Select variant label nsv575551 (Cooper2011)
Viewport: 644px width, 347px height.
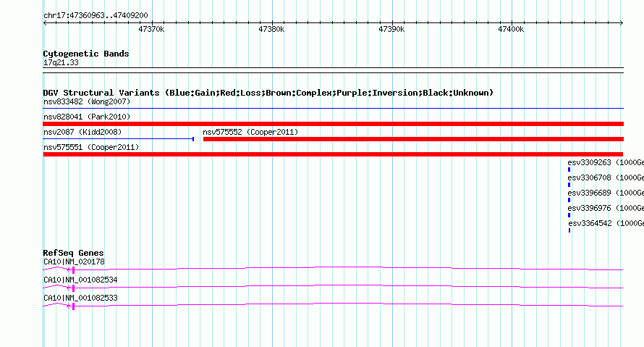click(x=91, y=147)
